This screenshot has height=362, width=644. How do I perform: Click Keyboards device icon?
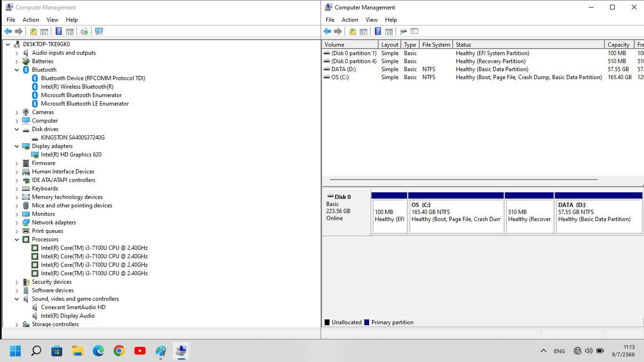pyautogui.click(x=26, y=189)
